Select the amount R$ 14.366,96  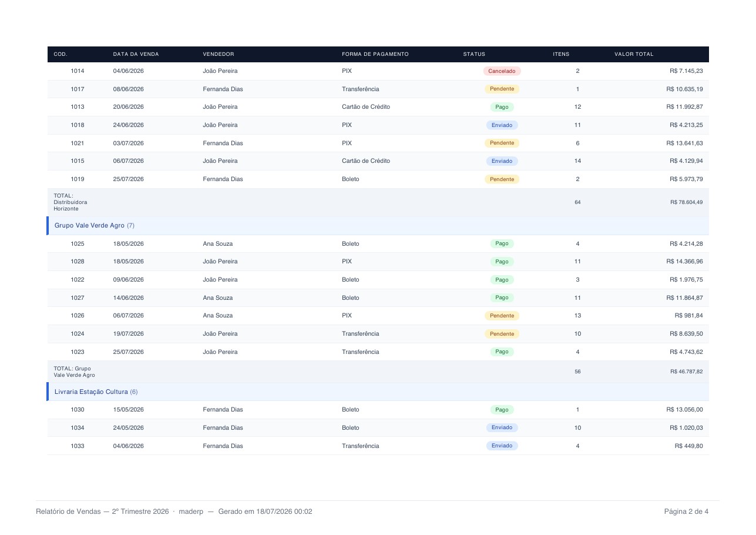684,262
